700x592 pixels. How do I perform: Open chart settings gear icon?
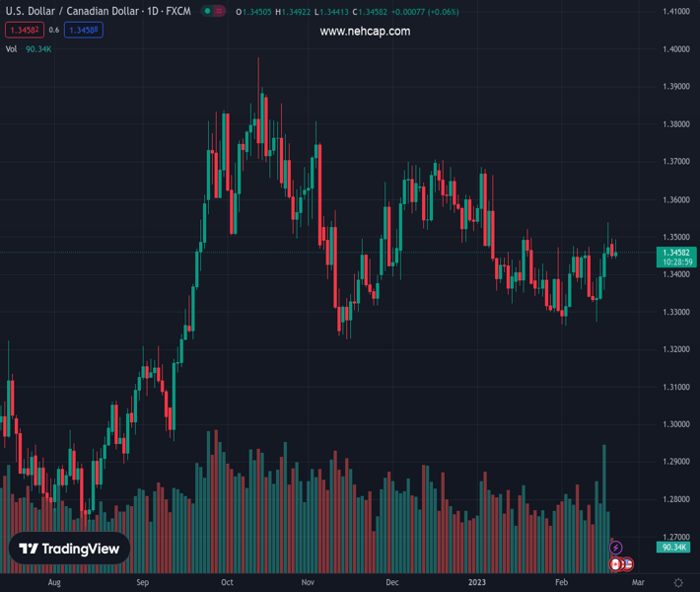[678, 583]
